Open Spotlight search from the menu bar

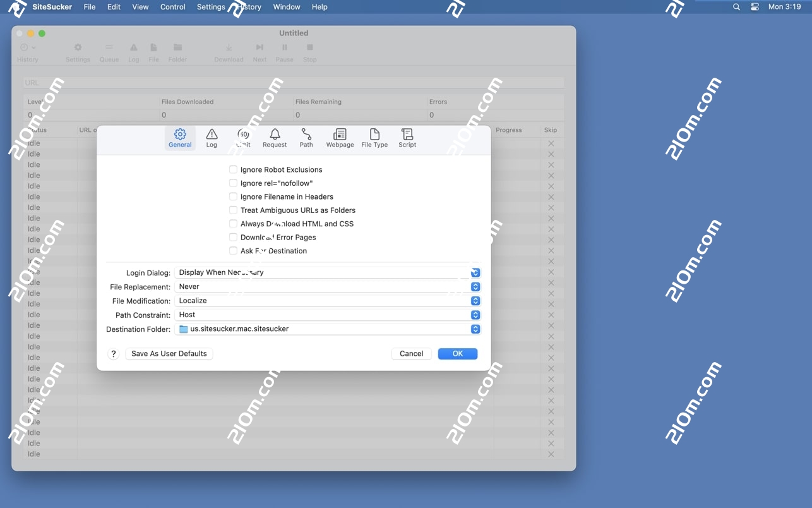[736, 7]
